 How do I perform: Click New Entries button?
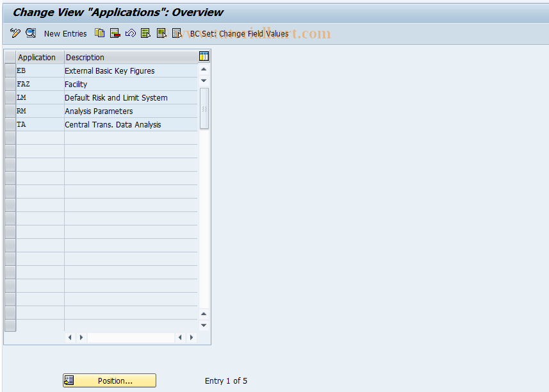point(65,33)
